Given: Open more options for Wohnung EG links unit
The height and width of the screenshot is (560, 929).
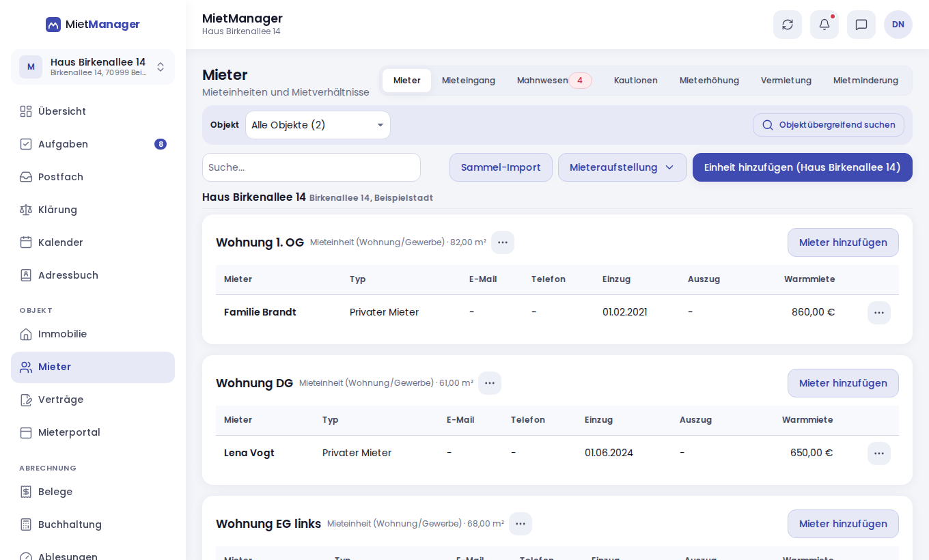Looking at the screenshot, I should pos(521,524).
